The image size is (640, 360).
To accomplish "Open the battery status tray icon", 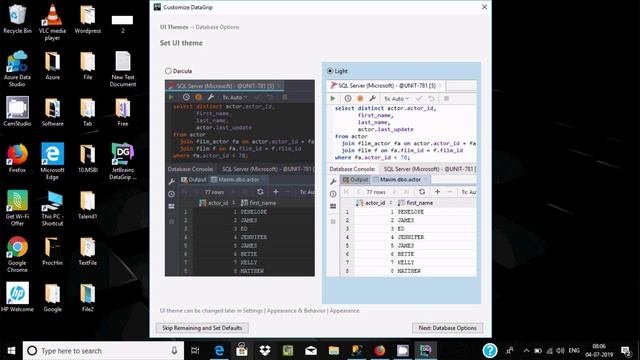I will (x=538, y=351).
